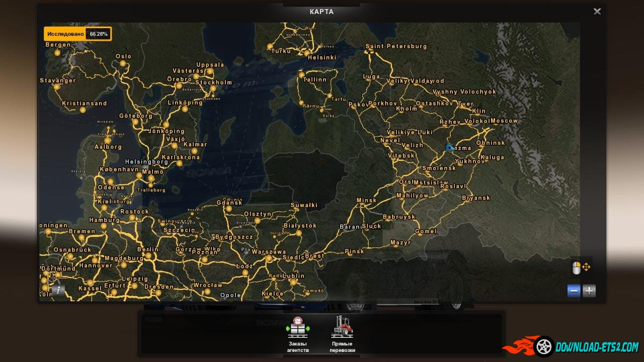Select the Aalborg city label
Viewport: 644px width, 362px height.
(x=108, y=147)
